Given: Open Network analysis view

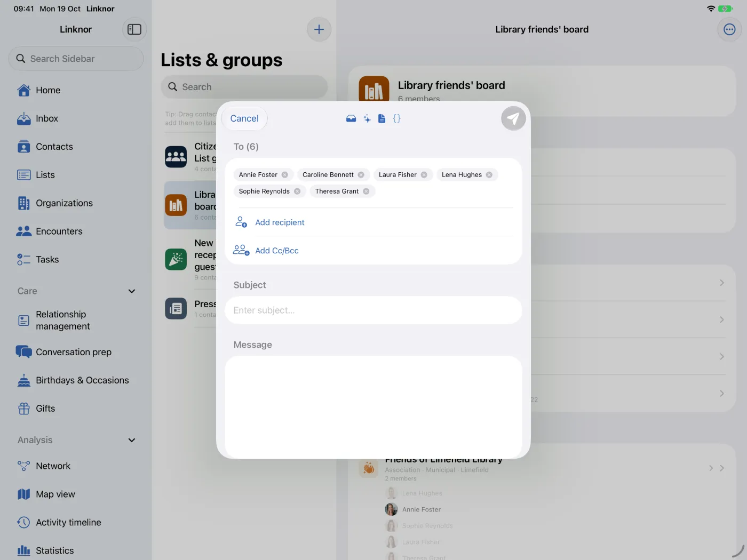Looking at the screenshot, I should [76, 466].
